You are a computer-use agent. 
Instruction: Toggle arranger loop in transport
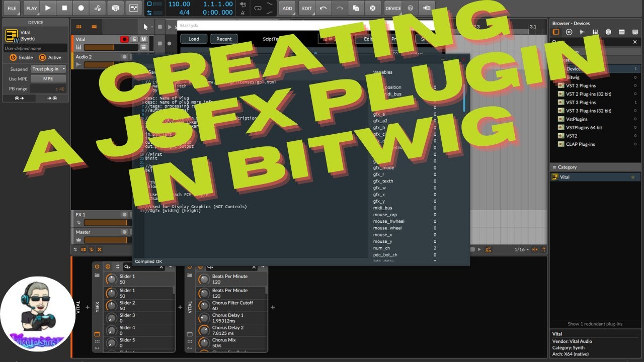[x=258, y=8]
